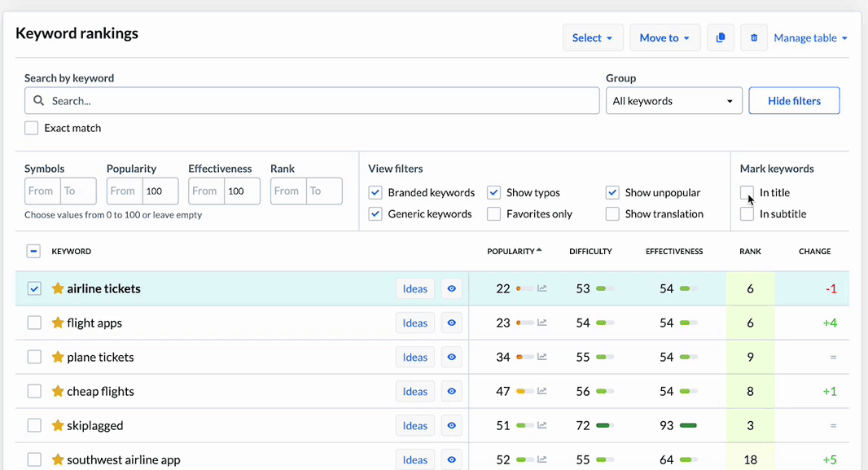
Task: Open popularity chart icon for cheap flights
Action: pos(542,391)
